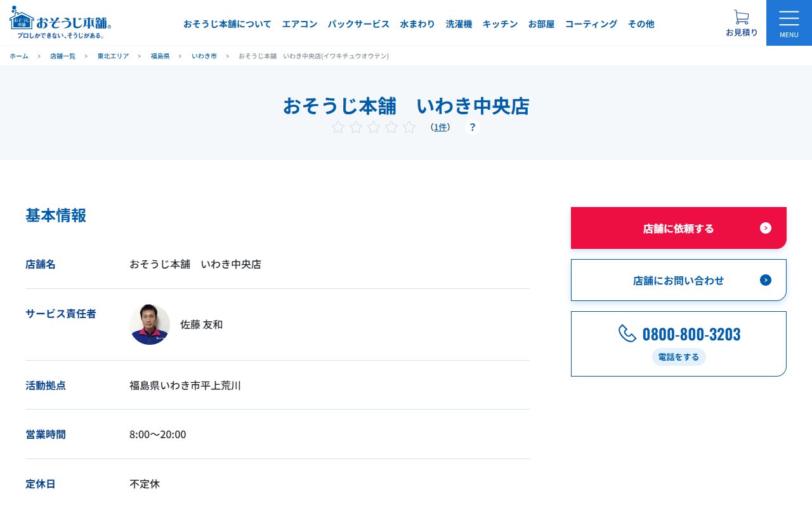Click the first rating star
Viewport: 812px width, 508px height.
point(338,127)
